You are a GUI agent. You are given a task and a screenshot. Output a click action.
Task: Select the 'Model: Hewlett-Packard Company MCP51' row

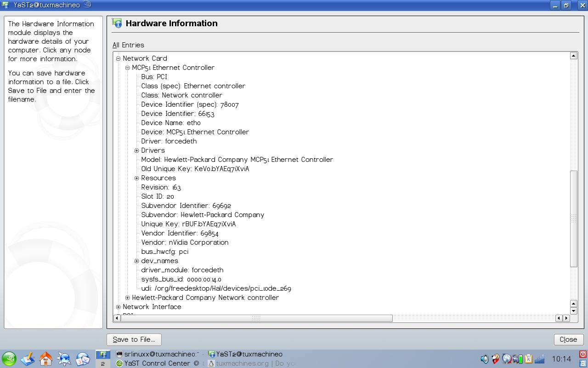(x=237, y=160)
